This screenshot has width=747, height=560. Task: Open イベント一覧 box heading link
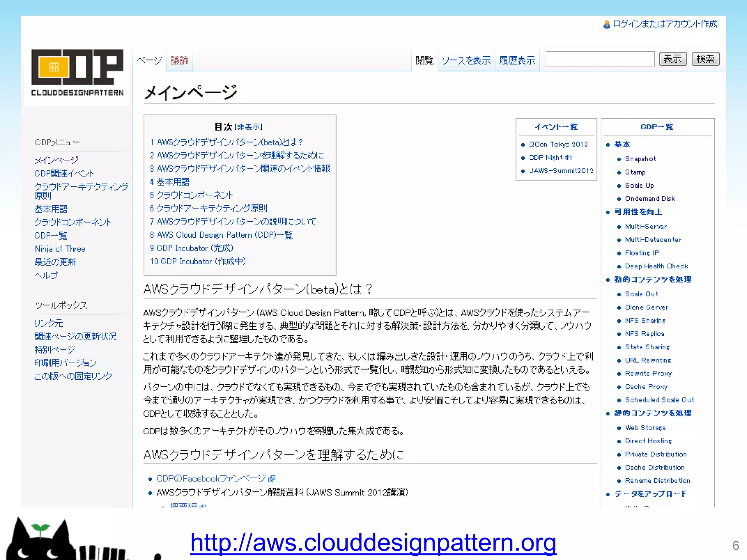[x=556, y=127]
